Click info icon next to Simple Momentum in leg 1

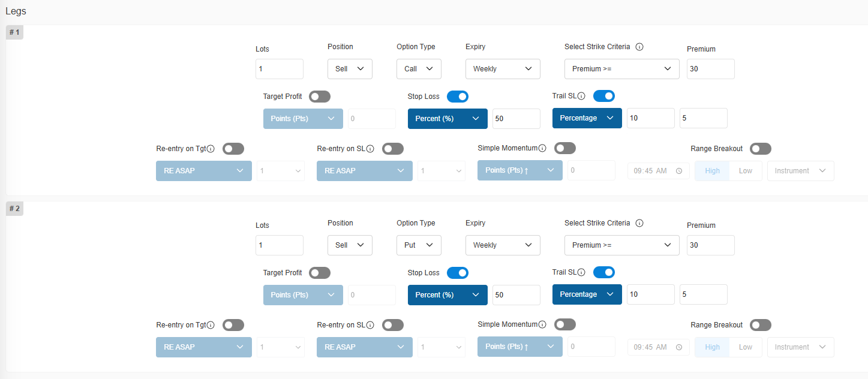click(542, 148)
